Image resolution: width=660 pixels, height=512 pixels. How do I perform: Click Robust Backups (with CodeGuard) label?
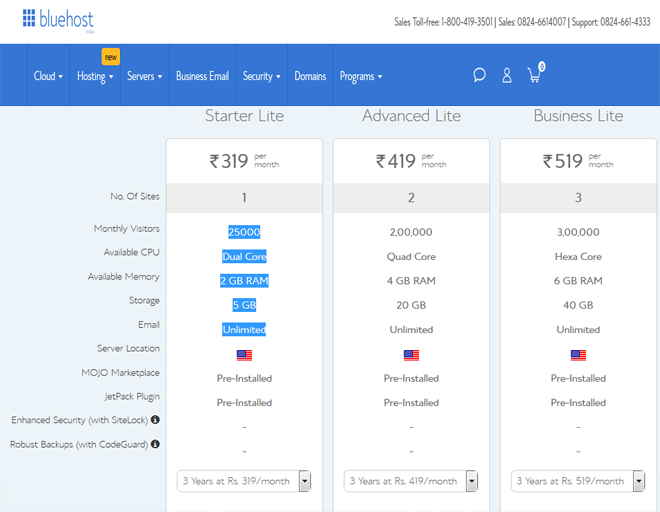(x=79, y=444)
